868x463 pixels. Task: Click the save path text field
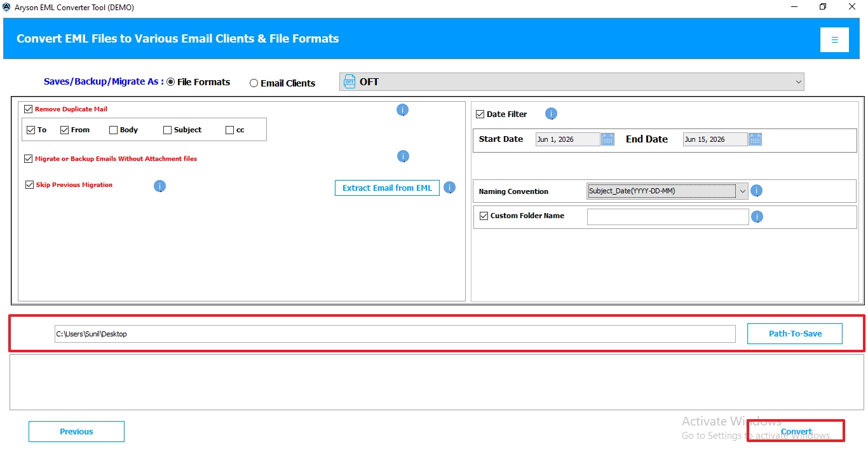tap(395, 334)
